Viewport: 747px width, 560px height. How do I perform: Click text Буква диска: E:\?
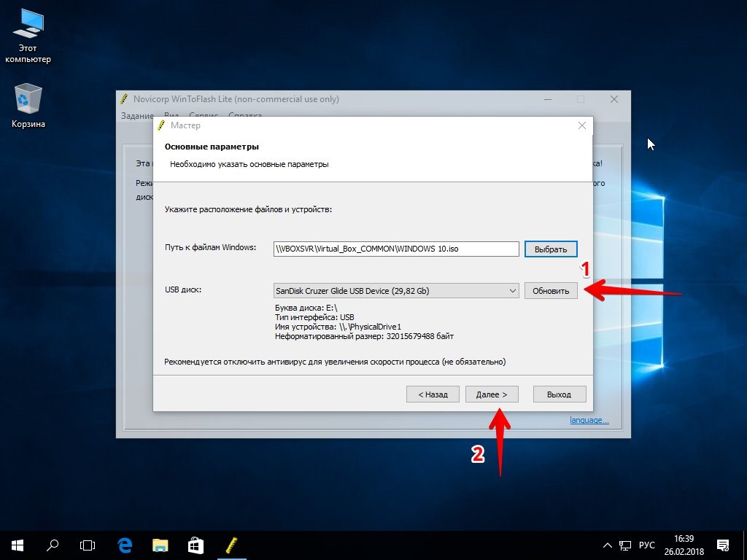pyautogui.click(x=306, y=308)
